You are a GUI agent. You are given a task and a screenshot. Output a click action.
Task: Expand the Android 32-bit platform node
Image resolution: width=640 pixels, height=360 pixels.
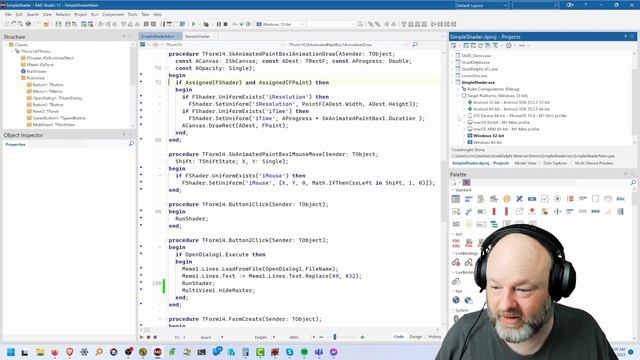464,102
